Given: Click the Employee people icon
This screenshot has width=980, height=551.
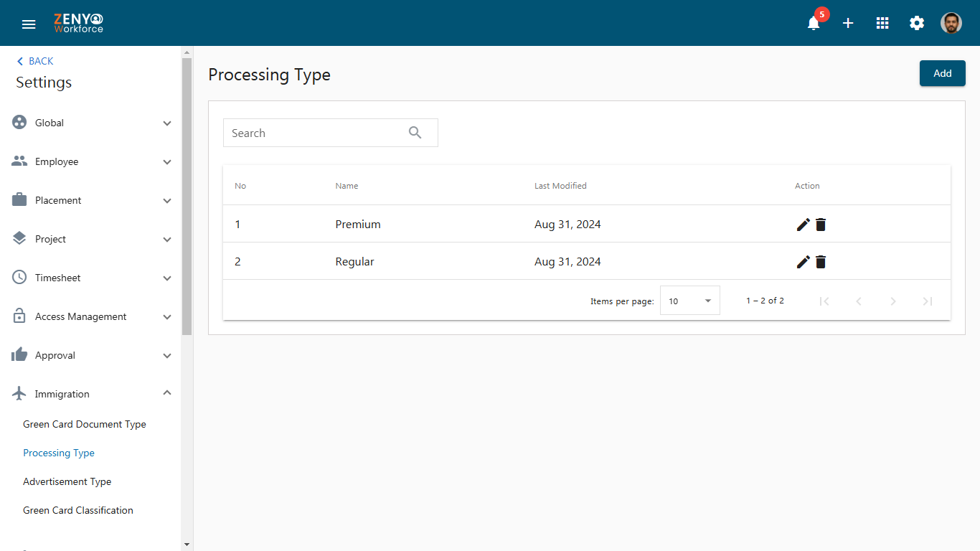Looking at the screenshot, I should click(19, 161).
